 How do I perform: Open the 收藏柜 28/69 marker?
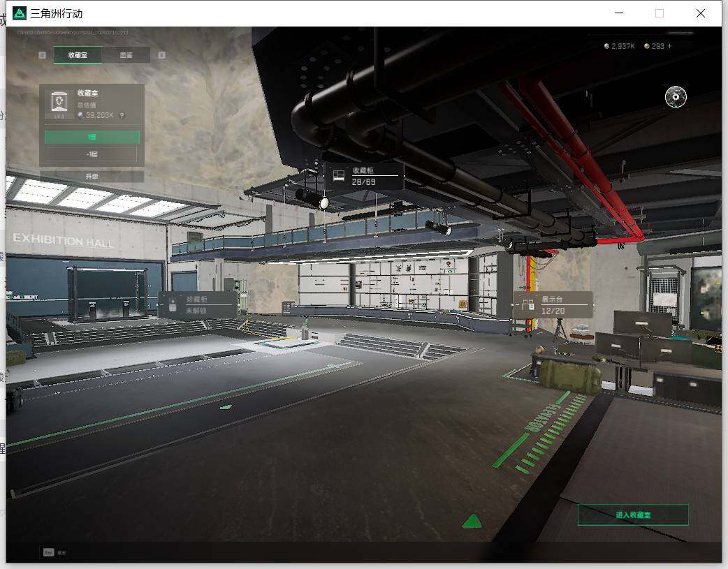[x=365, y=176]
